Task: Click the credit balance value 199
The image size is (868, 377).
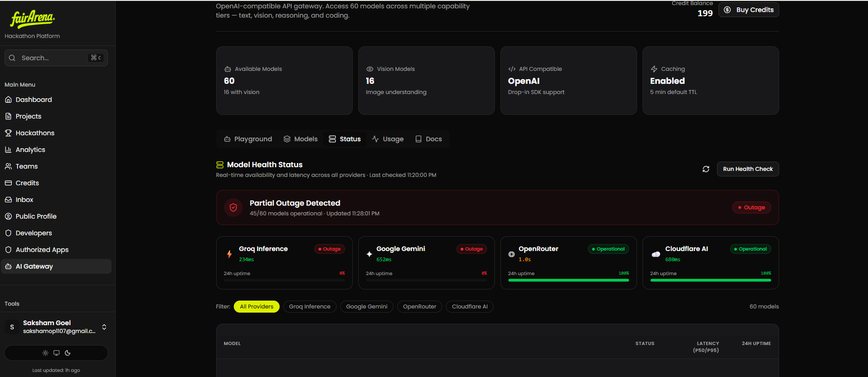Action: pyautogui.click(x=705, y=13)
